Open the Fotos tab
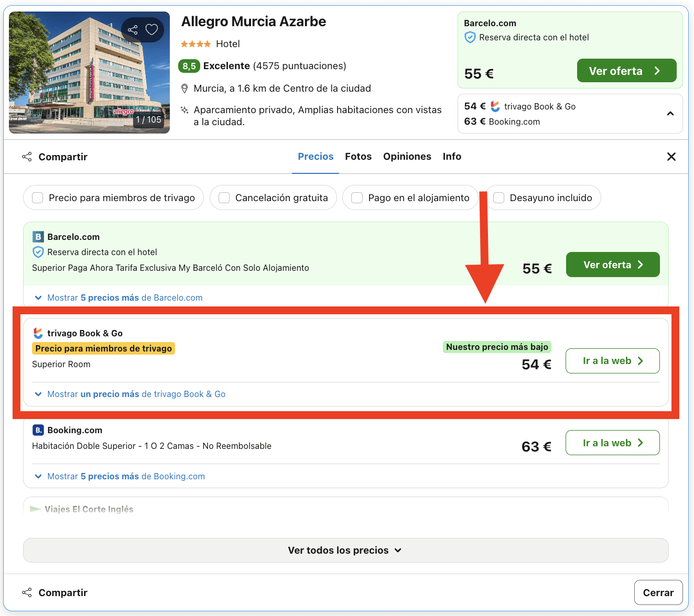This screenshot has width=694, height=616. 358,157
